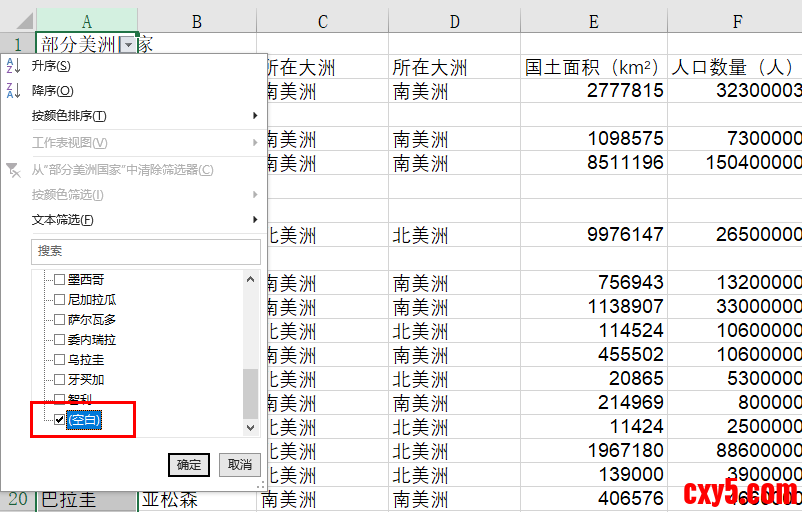This screenshot has width=802, height=512.
Task: Open the filter dropdown arrow in cell A1
Action: (x=127, y=45)
